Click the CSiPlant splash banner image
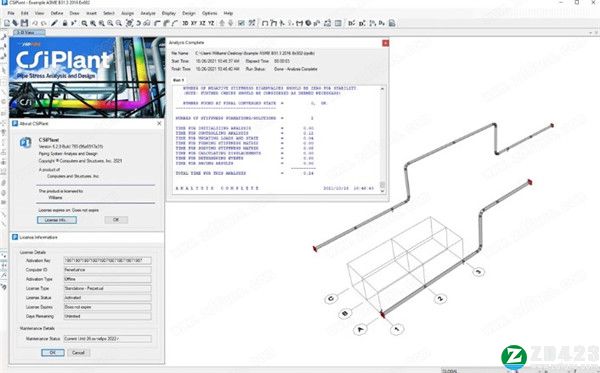The width and height of the screenshot is (600, 373). click(87, 77)
